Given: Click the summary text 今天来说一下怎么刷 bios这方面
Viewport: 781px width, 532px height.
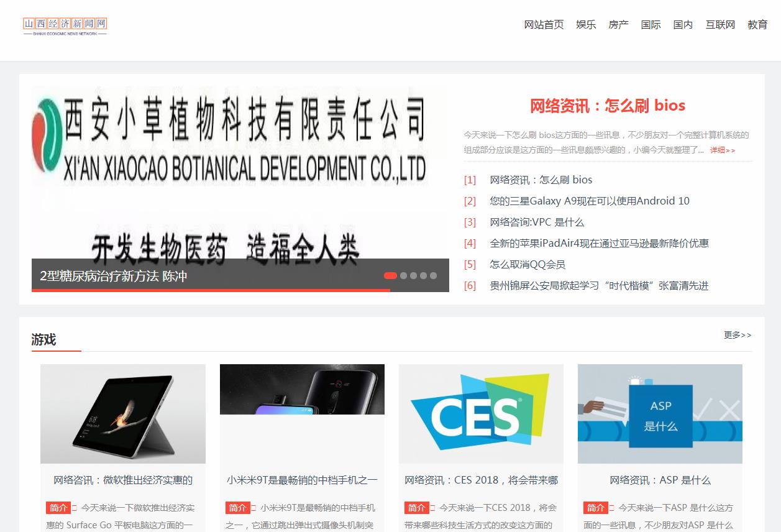Looking at the screenshot, I should click(606, 142).
